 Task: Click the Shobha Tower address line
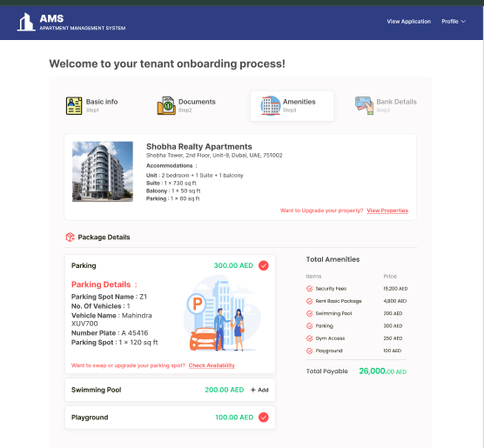click(x=214, y=155)
